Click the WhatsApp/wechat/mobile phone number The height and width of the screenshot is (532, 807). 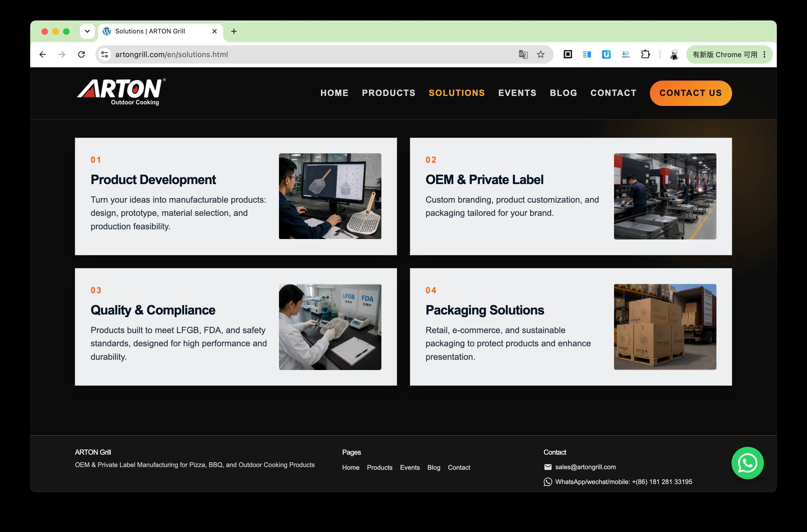(x=623, y=482)
